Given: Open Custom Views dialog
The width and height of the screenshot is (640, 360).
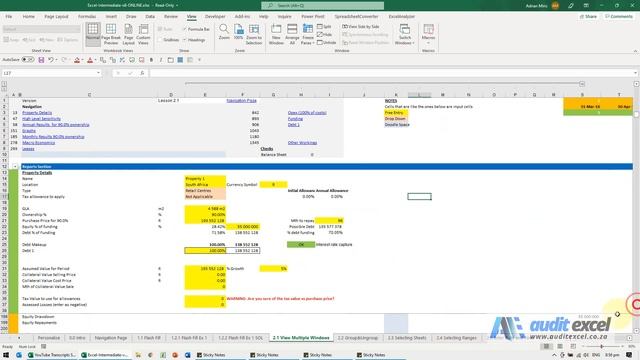Looking at the screenshot, I should point(143,34).
